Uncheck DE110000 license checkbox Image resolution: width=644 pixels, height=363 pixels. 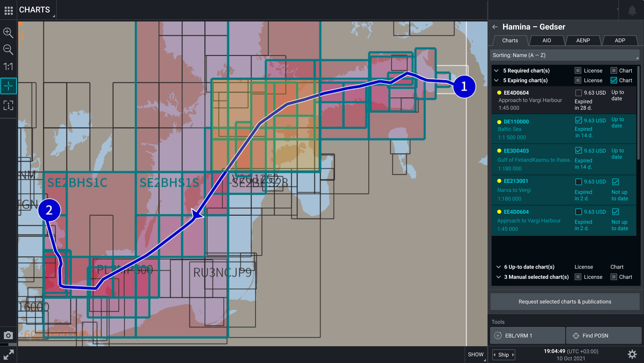tap(578, 120)
